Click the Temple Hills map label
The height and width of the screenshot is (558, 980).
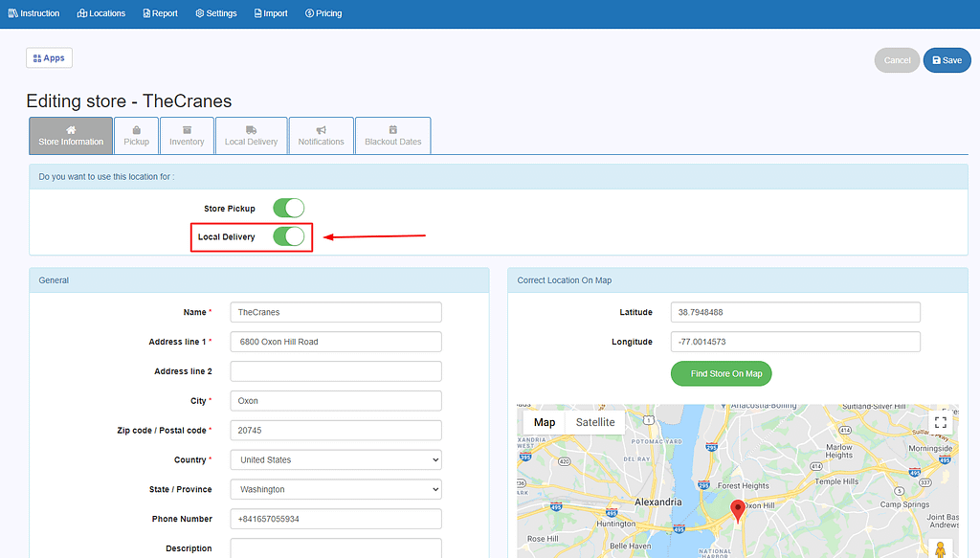coord(836,481)
